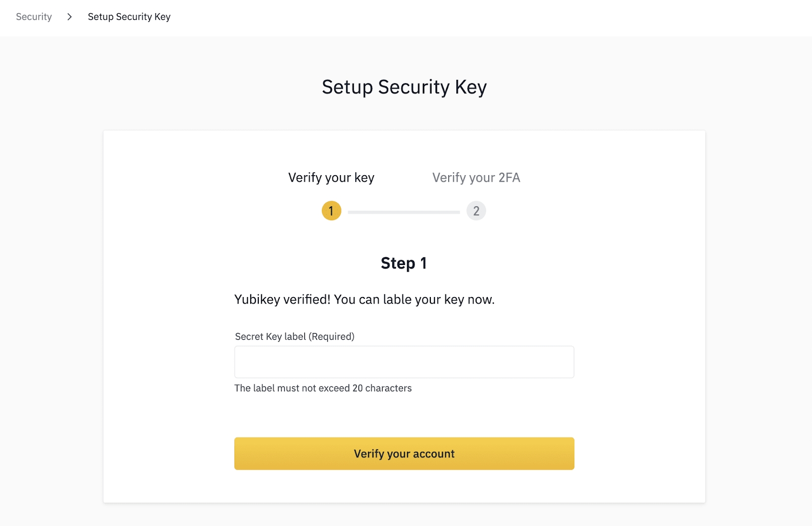
Task: Click the Secret Key label (Required) caption
Action: [294, 337]
